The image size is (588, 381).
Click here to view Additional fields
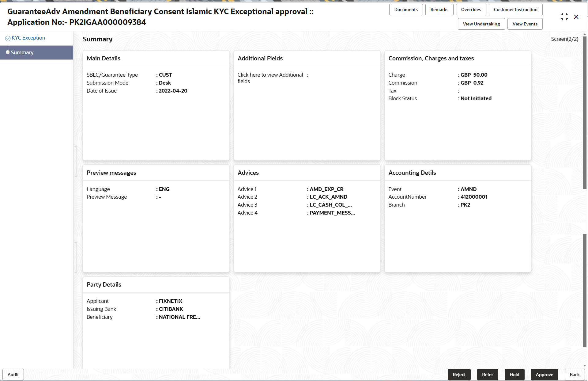(270, 78)
